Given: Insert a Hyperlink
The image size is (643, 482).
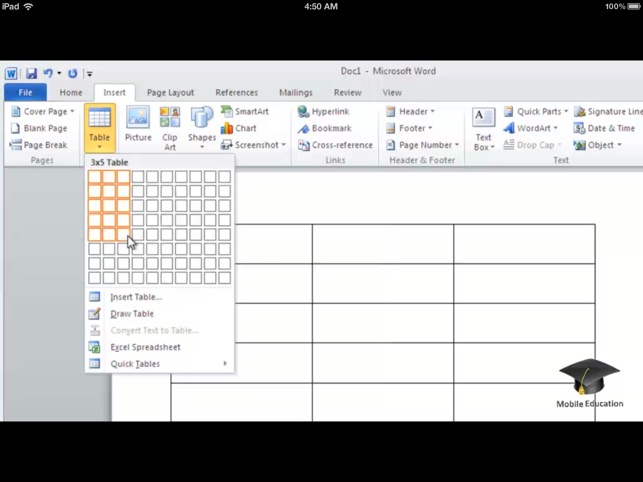Looking at the screenshot, I should [x=324, y=112].
